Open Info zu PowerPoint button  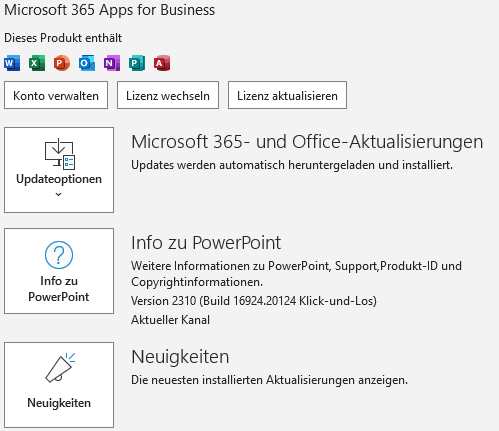click(x=59, y=271)
